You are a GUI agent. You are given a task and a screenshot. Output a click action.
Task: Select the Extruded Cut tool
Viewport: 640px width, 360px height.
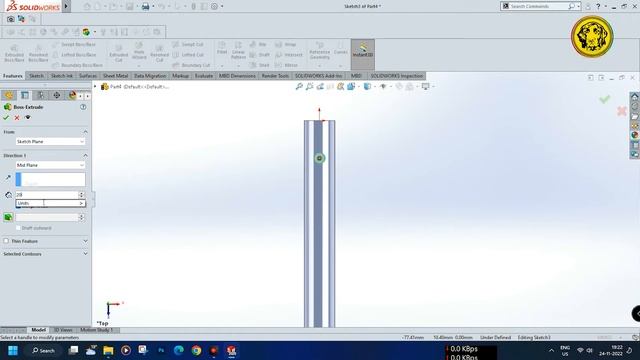[118, 53]
